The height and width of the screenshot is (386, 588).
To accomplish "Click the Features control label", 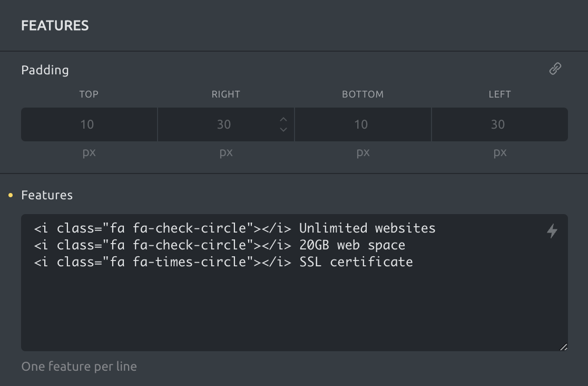I will coord(47,195).
